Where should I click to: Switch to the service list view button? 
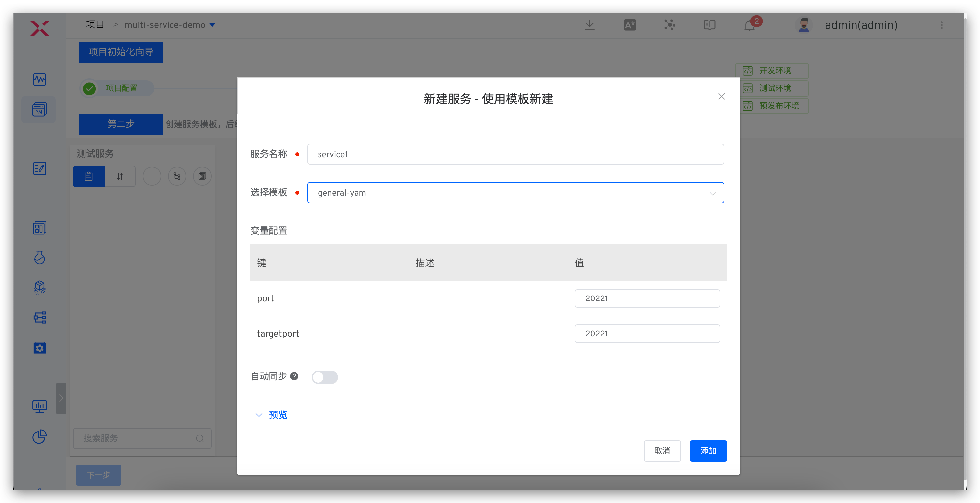[89, 176]
